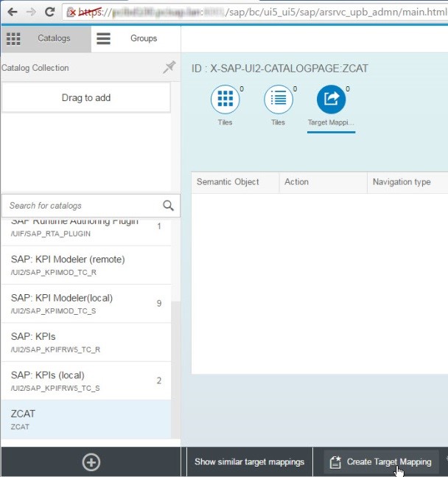Screen dimensions: 448x477
Task: Open the grid Tiles view icon
Action: [x=225, y=100]
